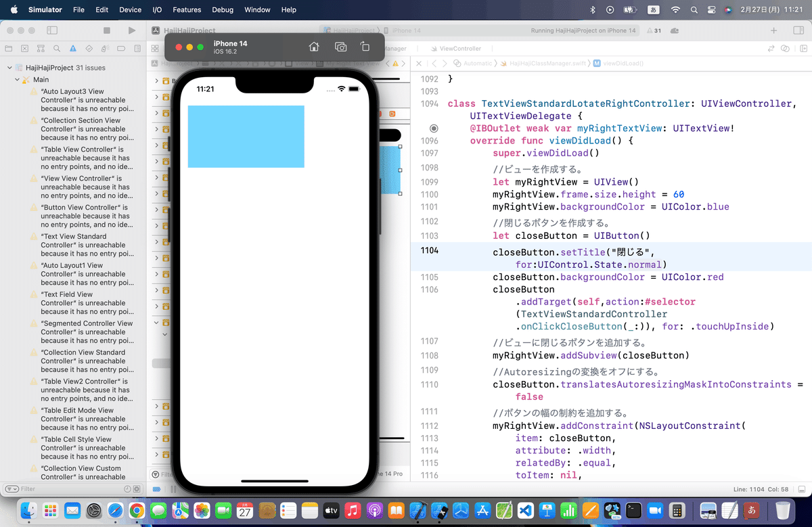812x527 pixels.
Task: Click the editor options swap arrows icon
Action: pyautogui.click(x=771, y=49)
